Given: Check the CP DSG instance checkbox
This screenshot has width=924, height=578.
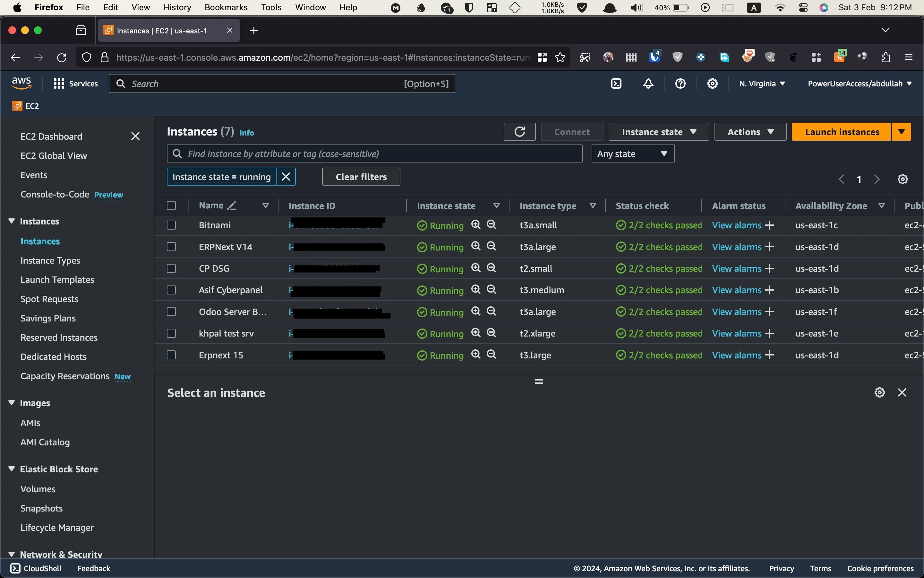Looking at the screenshot, I should click(171, 268).
